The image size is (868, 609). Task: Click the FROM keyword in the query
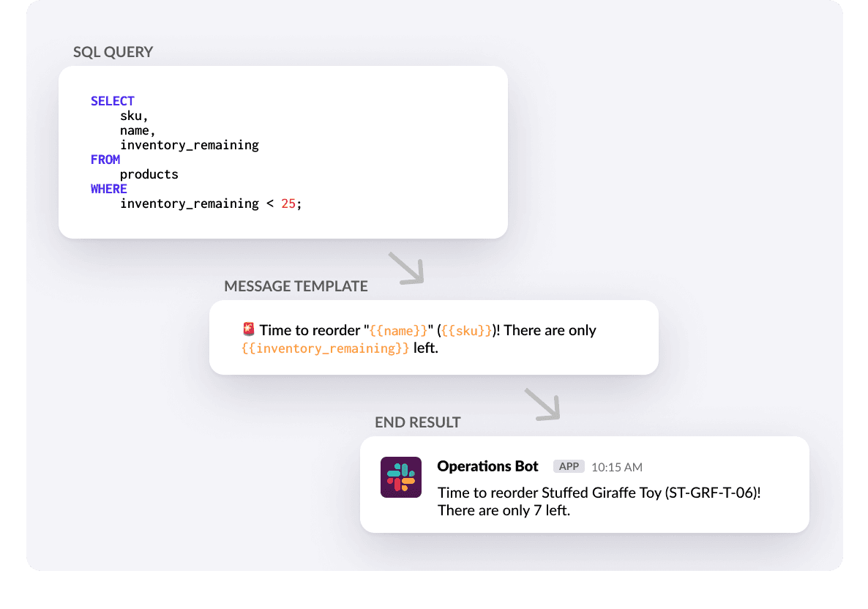[x=105, y=160]
